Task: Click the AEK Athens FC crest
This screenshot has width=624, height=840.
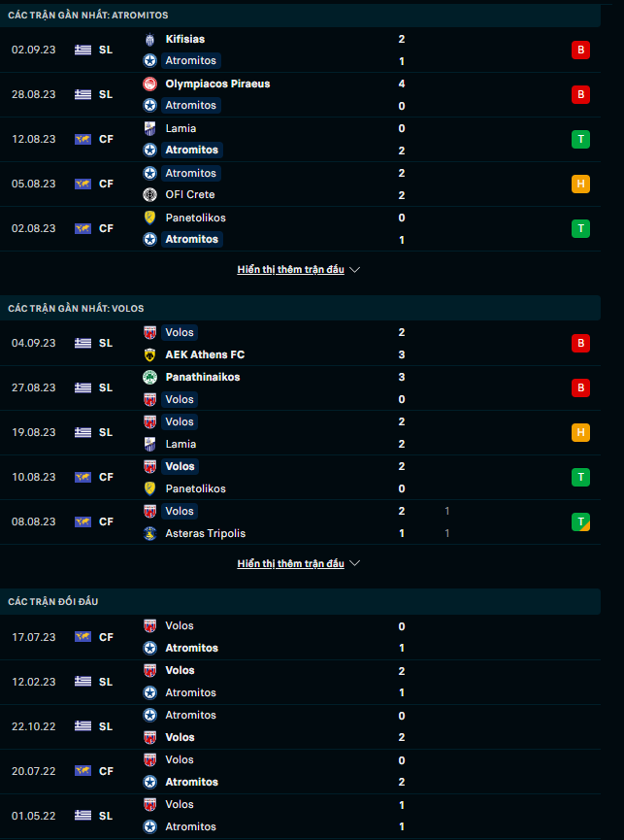Action: 149,354
